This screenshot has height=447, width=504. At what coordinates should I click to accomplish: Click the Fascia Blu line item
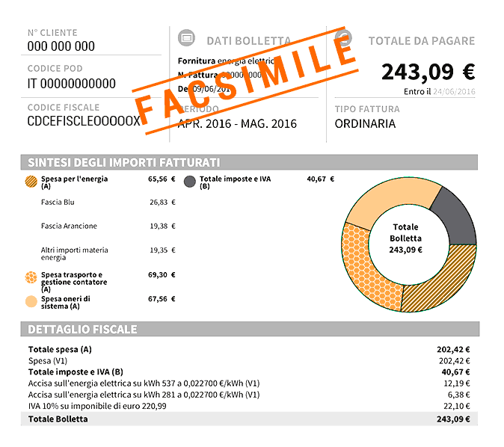pyautogui.click(x=108, y=202)
